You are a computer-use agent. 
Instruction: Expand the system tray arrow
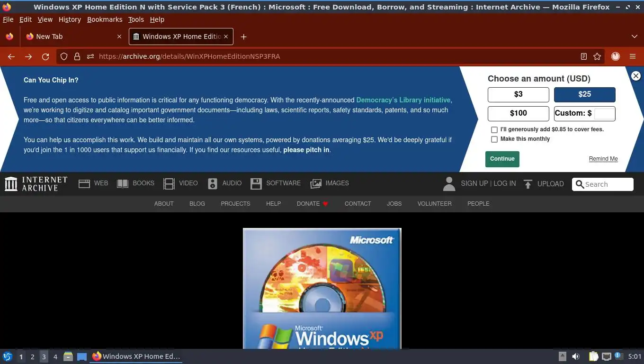[x=563, y=356]
